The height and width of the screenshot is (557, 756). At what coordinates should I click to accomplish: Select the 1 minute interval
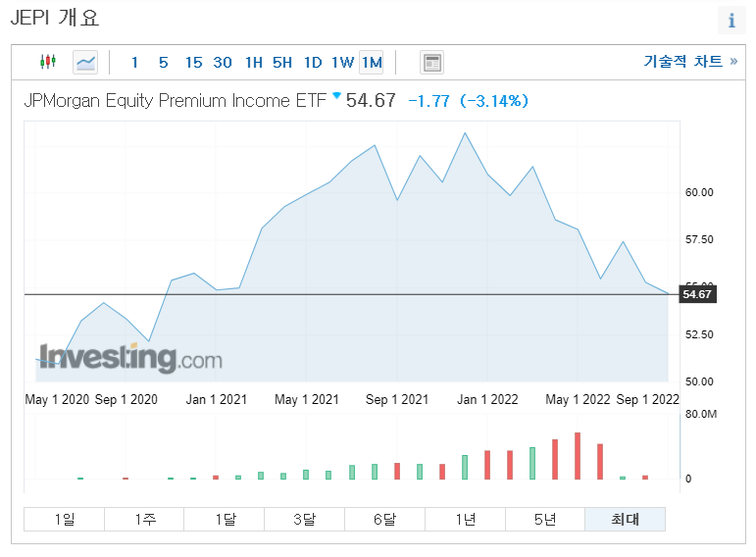[134, 62]
